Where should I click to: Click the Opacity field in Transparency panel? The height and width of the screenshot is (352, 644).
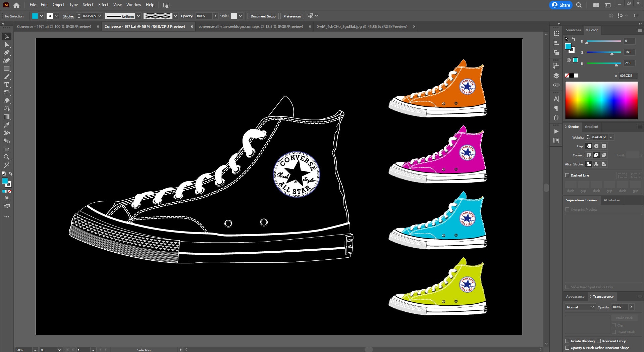tap(620, 307)
